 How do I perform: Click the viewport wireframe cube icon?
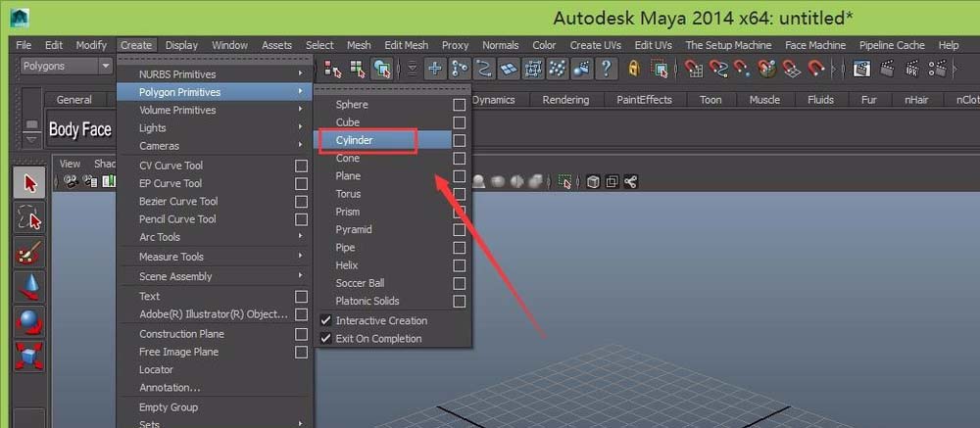pos(593,182)
